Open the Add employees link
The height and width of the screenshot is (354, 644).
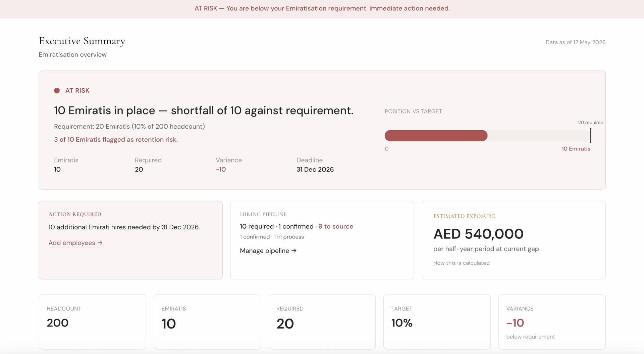[75, 243]
